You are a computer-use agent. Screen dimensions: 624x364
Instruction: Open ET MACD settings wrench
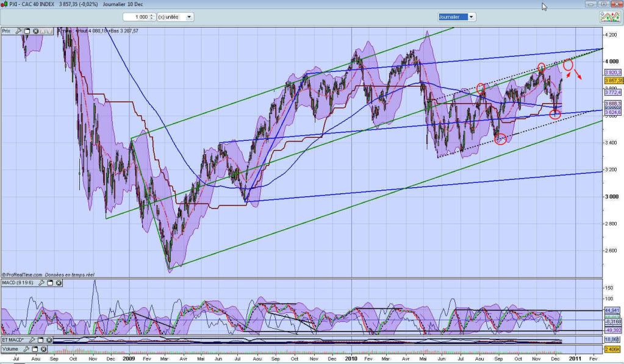point(32,340)
